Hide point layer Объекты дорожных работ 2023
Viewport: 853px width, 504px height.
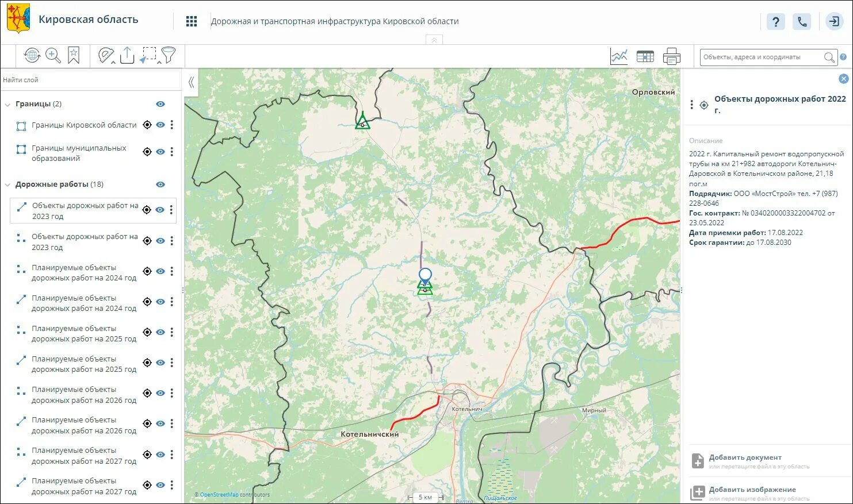coord(160,241)
